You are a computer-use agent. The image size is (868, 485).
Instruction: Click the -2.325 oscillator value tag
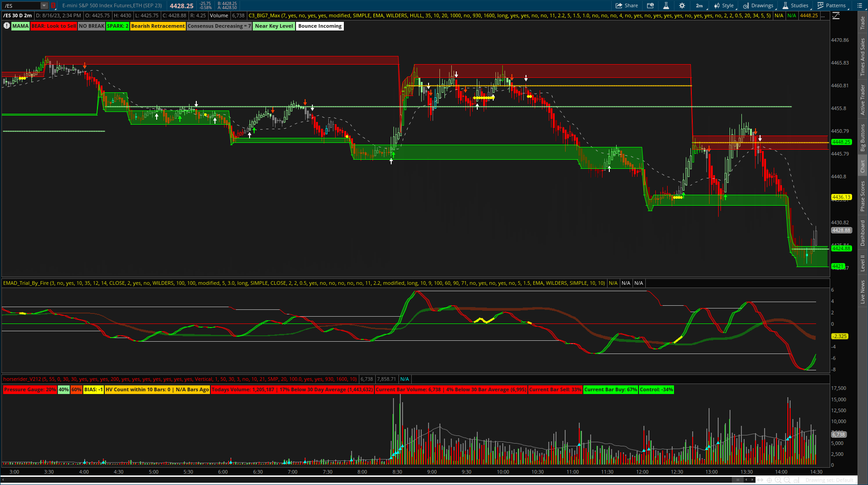click(840, 336)
